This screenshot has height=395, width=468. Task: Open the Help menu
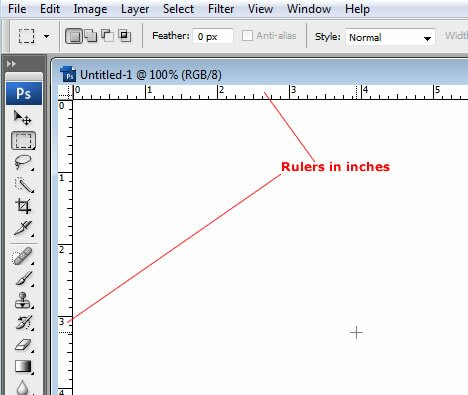pyautogui.click(x=357, y=9)
